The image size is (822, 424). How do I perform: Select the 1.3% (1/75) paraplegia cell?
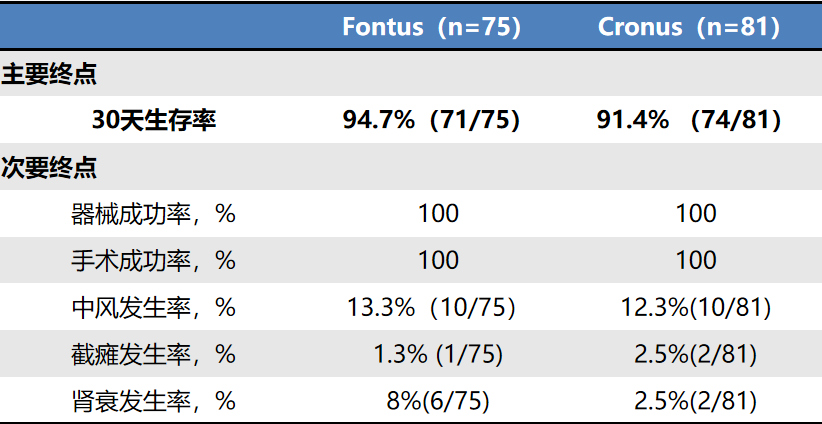point(438,354)
